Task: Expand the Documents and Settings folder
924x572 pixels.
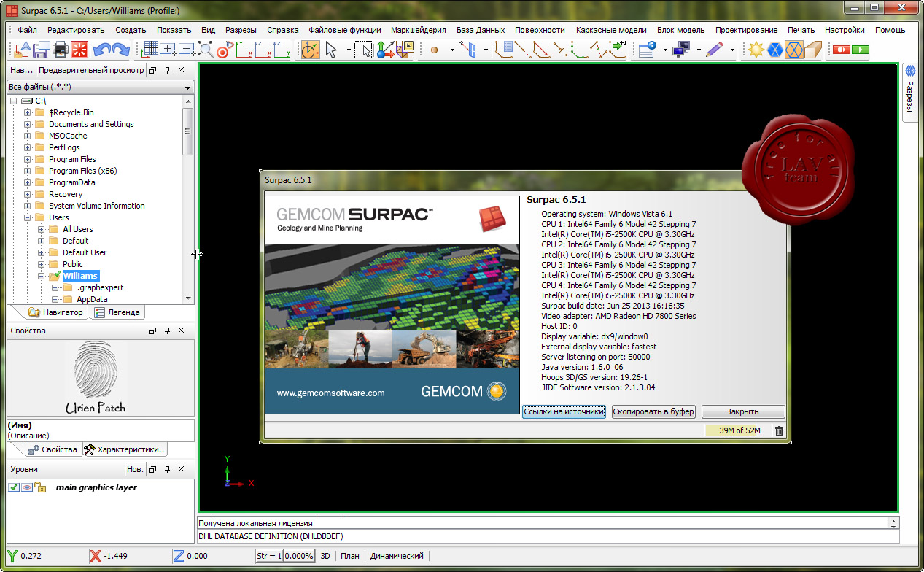Action: [28, 124]
